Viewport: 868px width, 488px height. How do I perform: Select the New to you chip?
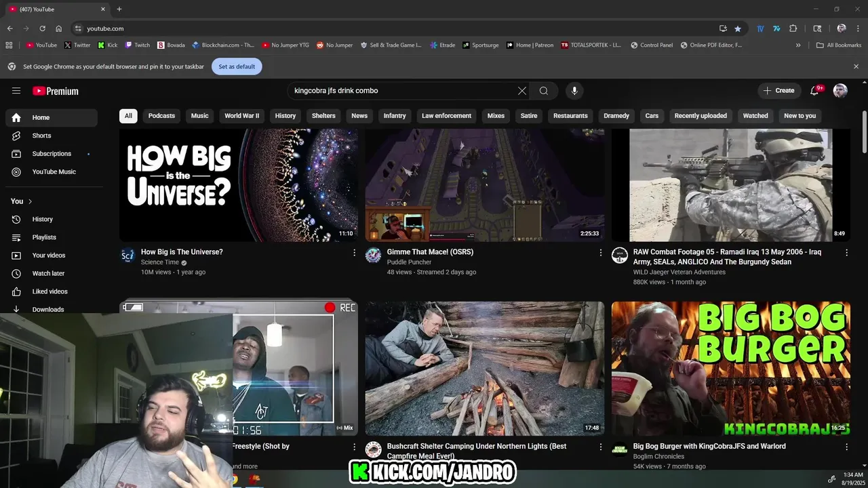800,116
